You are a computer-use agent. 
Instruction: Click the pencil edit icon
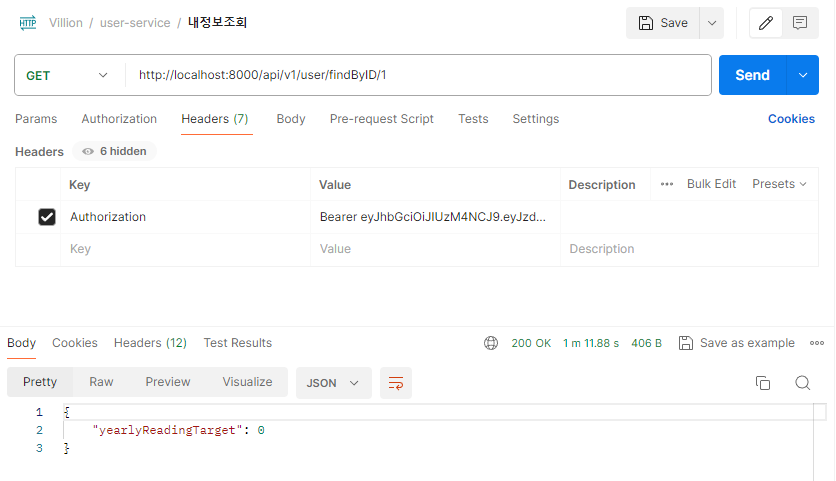click(x=766, y=23)
